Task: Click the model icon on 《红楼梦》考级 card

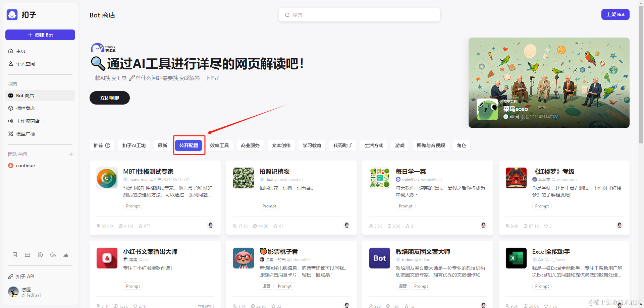Action: tap(620, 225)
